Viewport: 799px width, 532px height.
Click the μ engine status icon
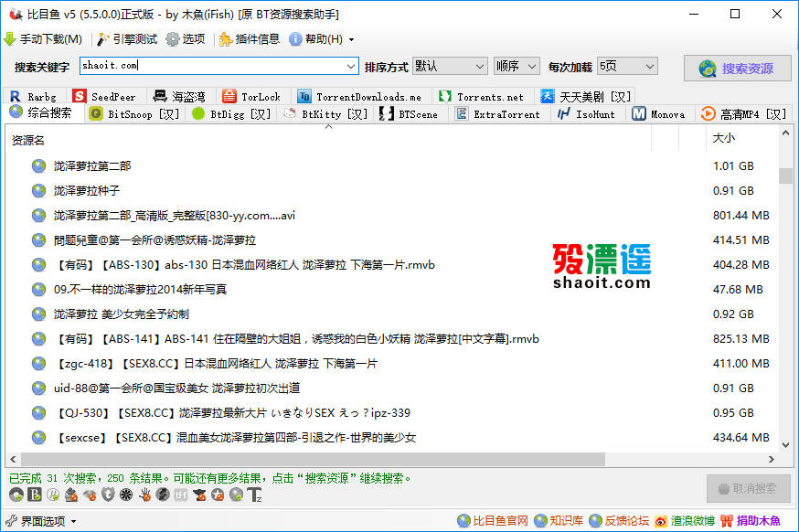[53, 495]
